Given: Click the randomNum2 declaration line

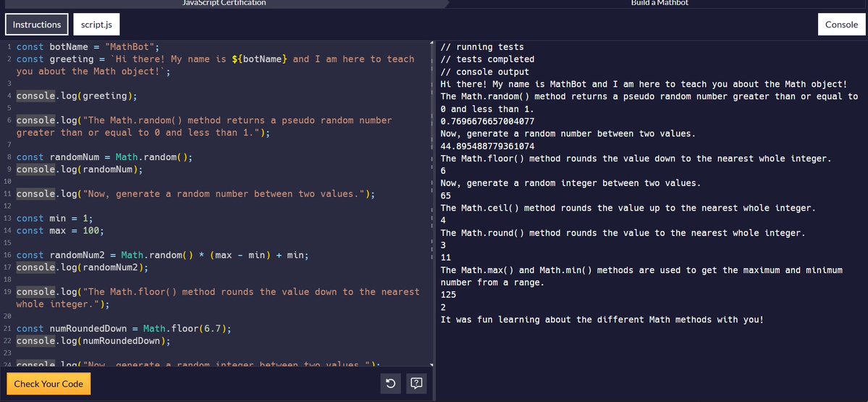Looking at the screenshot, I should click(x=162, y=255).
